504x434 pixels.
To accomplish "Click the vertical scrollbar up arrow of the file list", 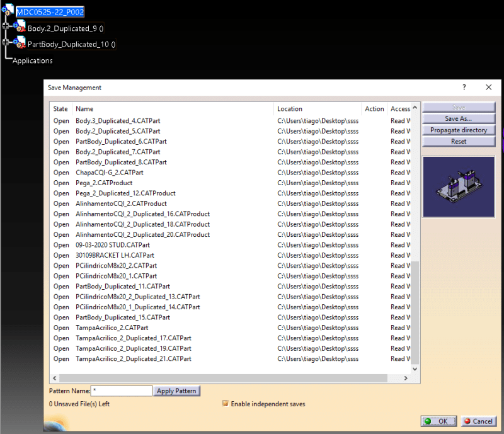I will 415,108.
